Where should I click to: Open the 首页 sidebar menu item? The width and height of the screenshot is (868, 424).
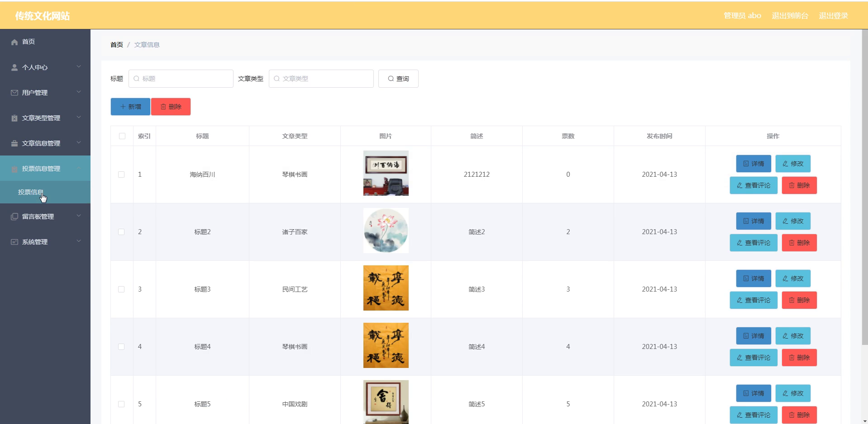[45, 42]
